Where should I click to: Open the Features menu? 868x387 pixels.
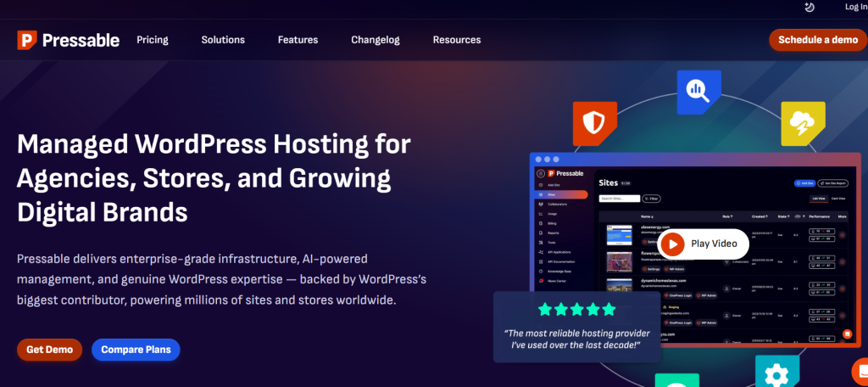point(298,40)
